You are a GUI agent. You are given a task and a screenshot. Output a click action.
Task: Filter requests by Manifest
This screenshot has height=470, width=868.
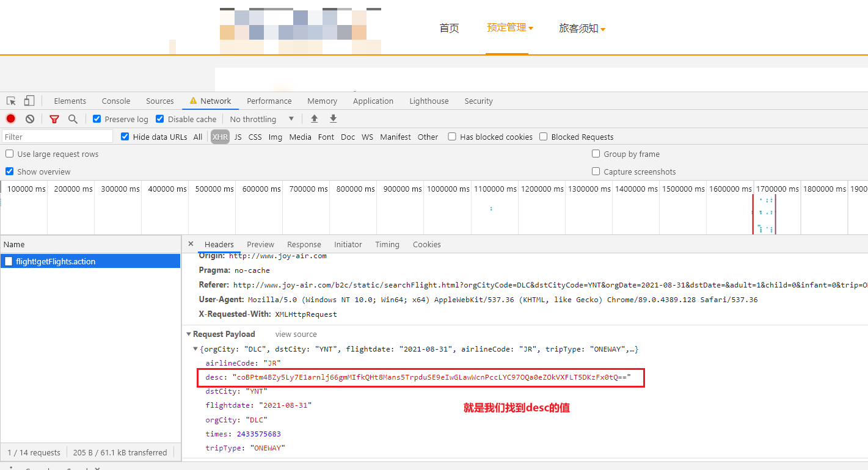pyautogui.click(x=396, y=137)
